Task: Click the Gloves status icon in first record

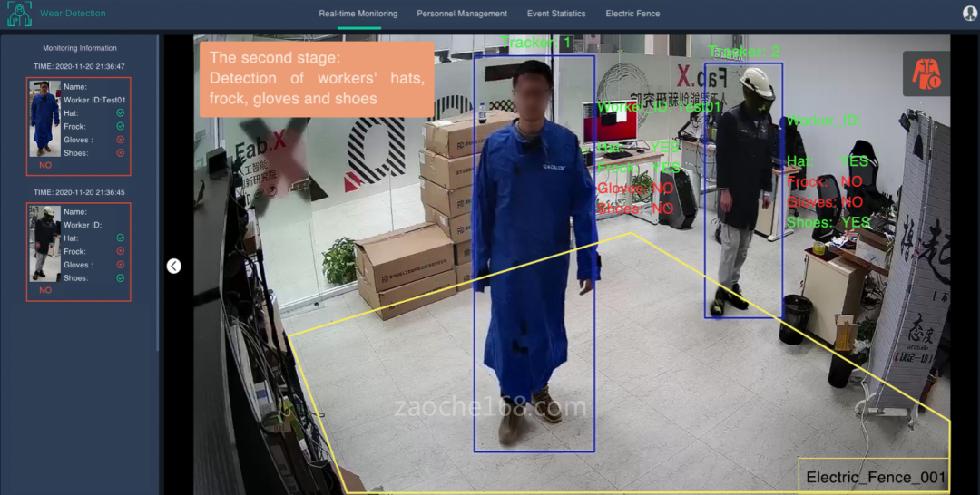Action: coord(120,140)
